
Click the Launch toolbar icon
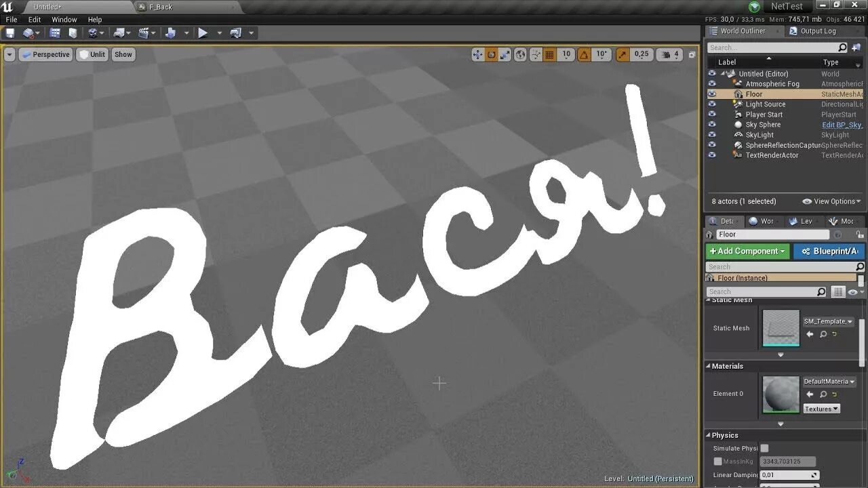tap(235, 33)
